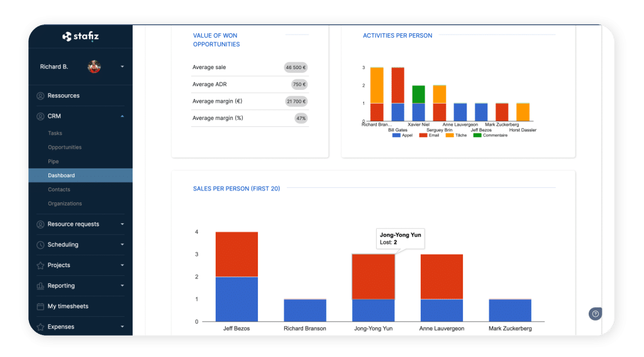Click the Sales Per Person (First 20) heading

(x=236, y=189)
